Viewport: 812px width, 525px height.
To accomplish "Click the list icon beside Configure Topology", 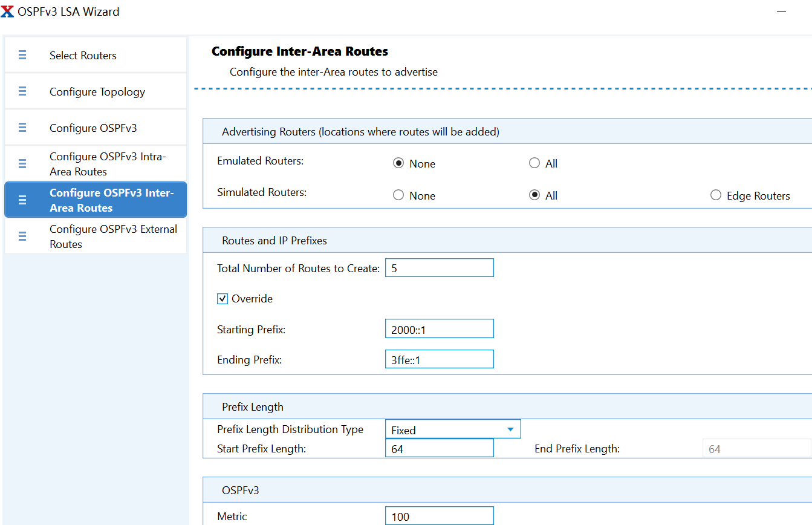I will (22, 91).
